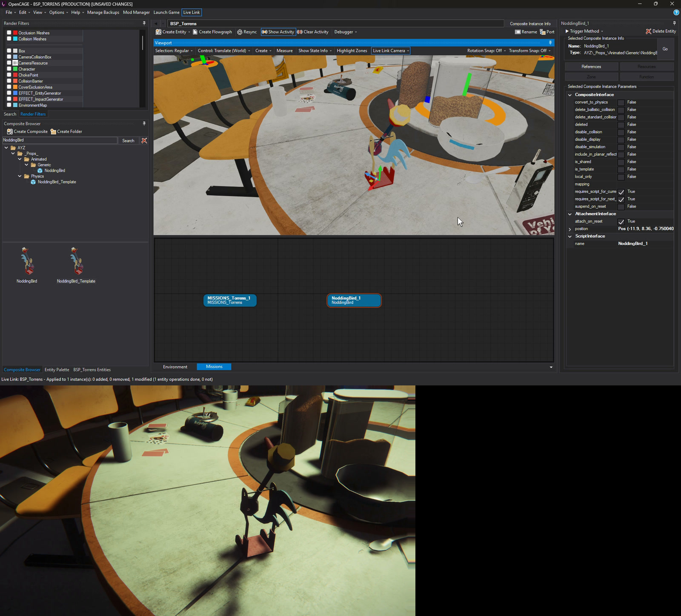Open the Selection: Regular dropdown
Viewport: 681px width, 616px height.
tap(174, 51)
